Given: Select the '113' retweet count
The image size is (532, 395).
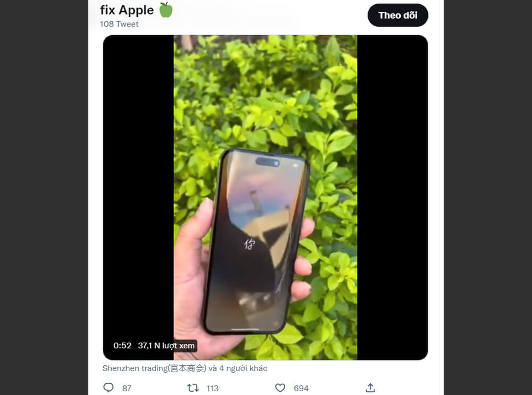Looking at the screenshot, I should (x=212, y=389).
